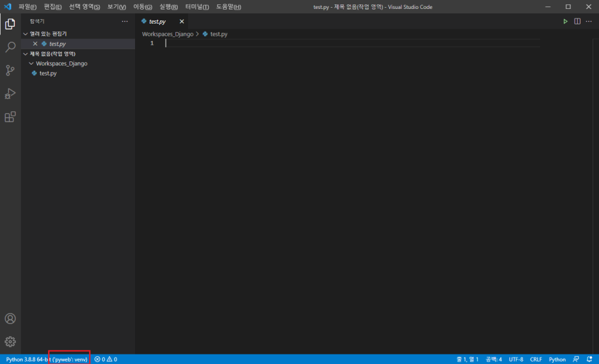Open the 보기(V) menu
The width and height of the screenshot is (599, 364).
point(116,7)
